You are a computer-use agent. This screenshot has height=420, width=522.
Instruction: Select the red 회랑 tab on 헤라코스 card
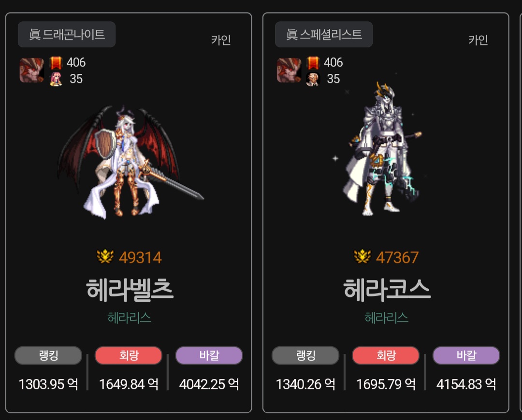tap(386, 355)
